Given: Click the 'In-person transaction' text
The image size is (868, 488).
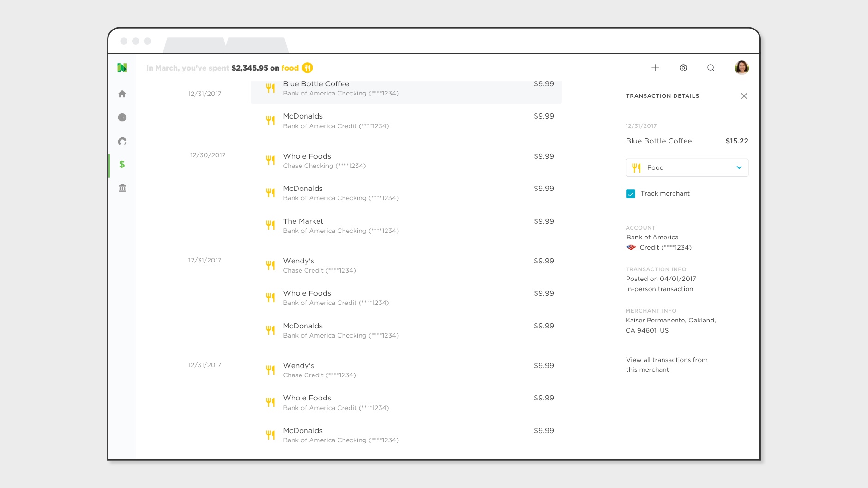Looking at the screenshot, I should click(x=659, y=289).
